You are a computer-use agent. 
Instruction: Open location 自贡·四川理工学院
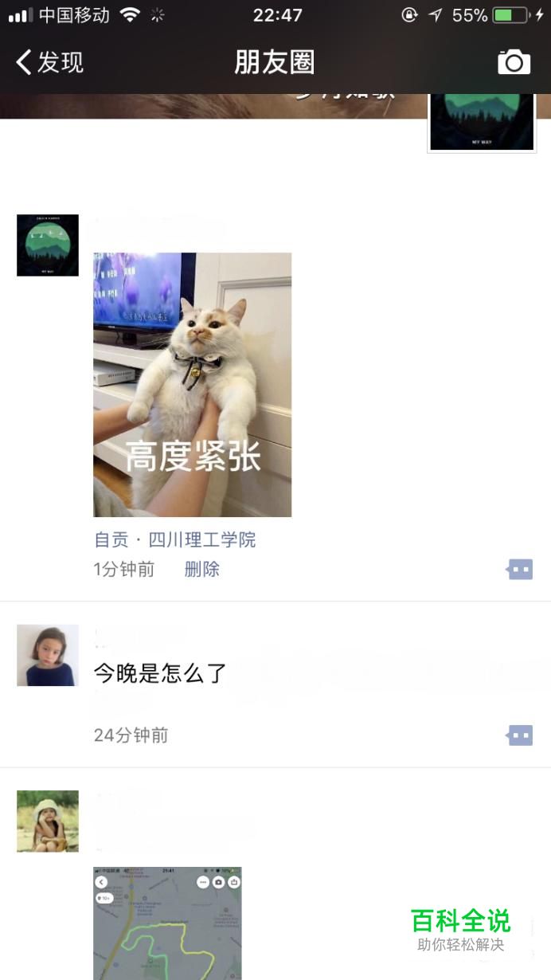coord(175,539)
